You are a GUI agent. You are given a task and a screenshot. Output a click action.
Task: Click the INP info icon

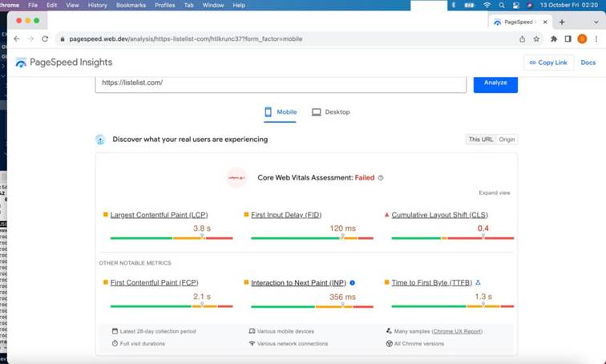(352, 283)
